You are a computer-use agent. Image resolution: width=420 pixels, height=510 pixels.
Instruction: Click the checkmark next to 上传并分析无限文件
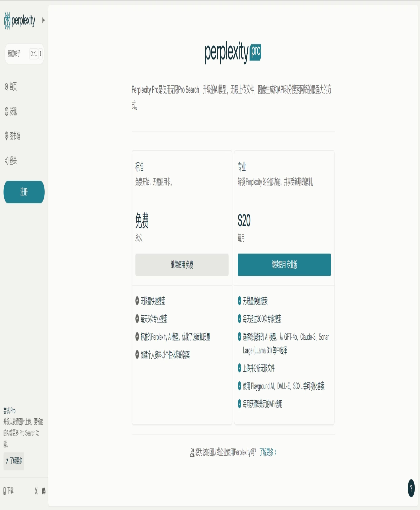239,368
